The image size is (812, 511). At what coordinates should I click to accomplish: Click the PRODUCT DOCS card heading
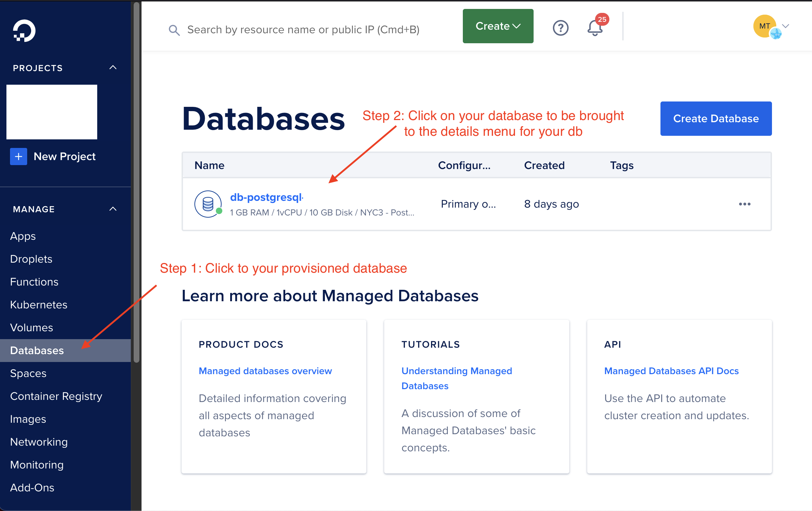coord(241,344)
